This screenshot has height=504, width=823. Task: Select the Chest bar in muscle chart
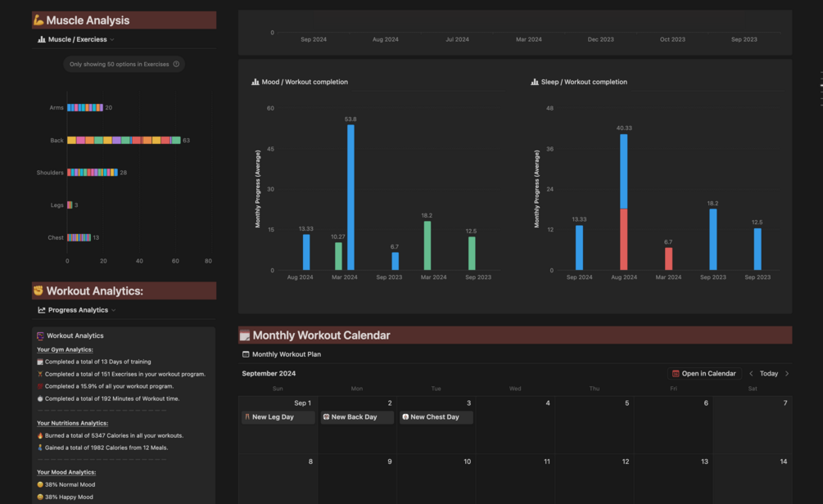tap(79, 237)
